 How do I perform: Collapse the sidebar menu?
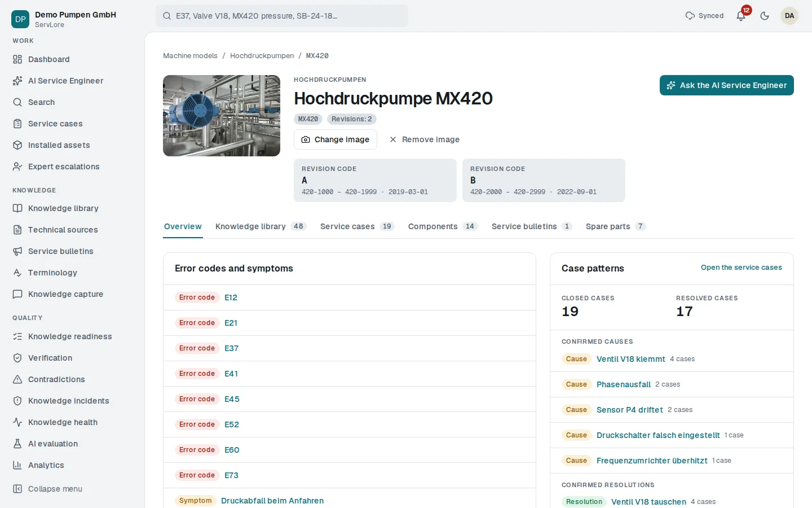click(x=47, y=489)
